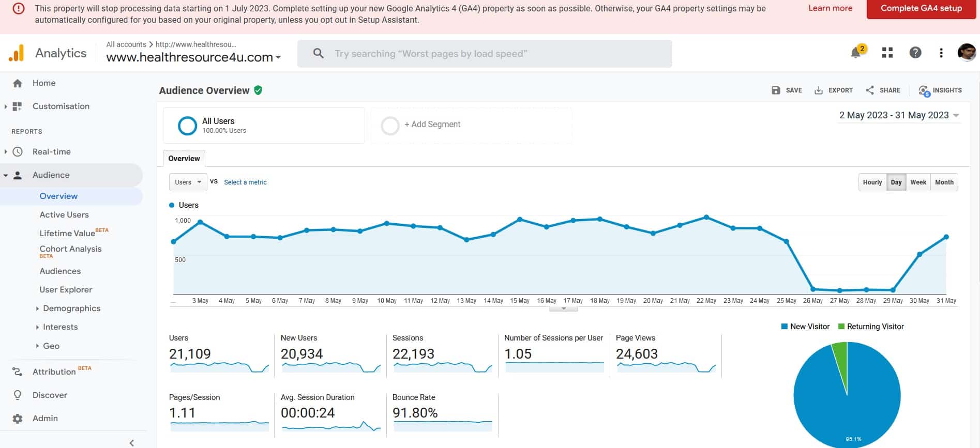This screenshot has height=448, width=980.
Task: Click the Real-time clock icon
Action: [x=18, y=152]
